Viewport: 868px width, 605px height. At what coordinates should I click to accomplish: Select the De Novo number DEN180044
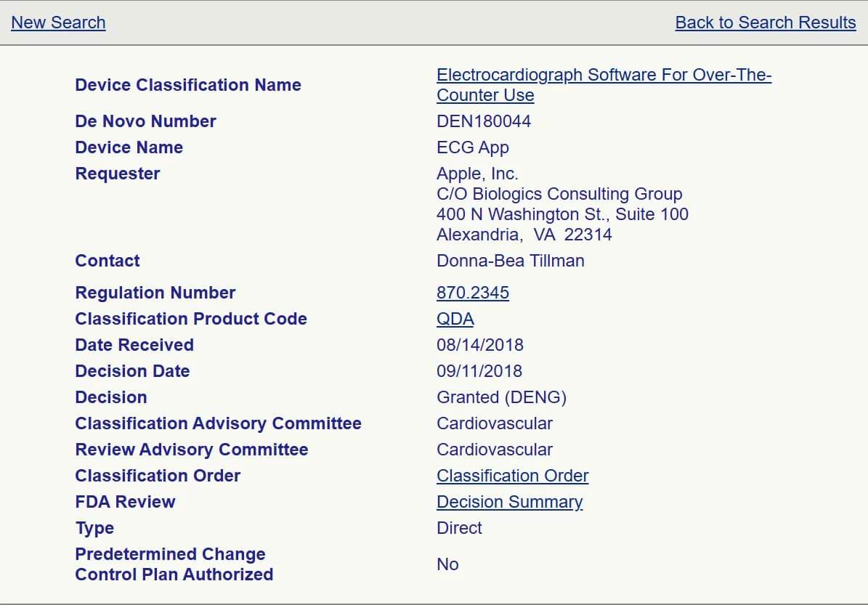tap(484, 121)
